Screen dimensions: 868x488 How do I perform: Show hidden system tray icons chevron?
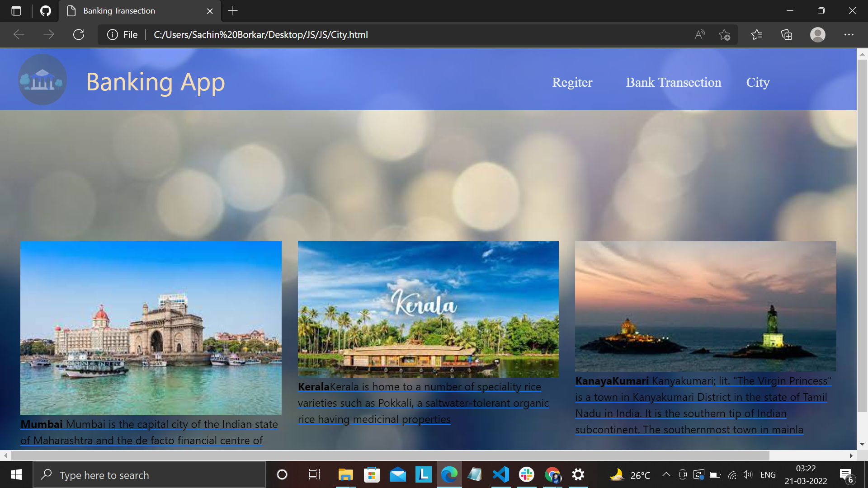pos(666,474)
